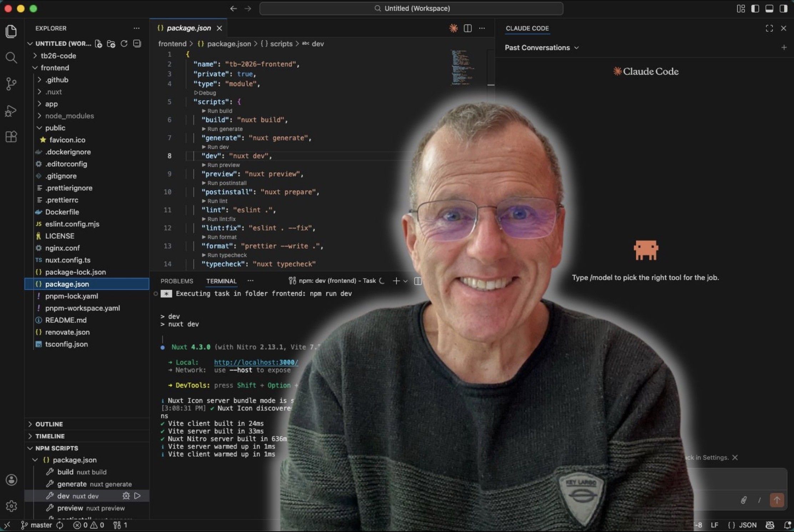Screen dimensions: 794x532
Task: Open the Extensions view
Action: [x=11, y=137]
